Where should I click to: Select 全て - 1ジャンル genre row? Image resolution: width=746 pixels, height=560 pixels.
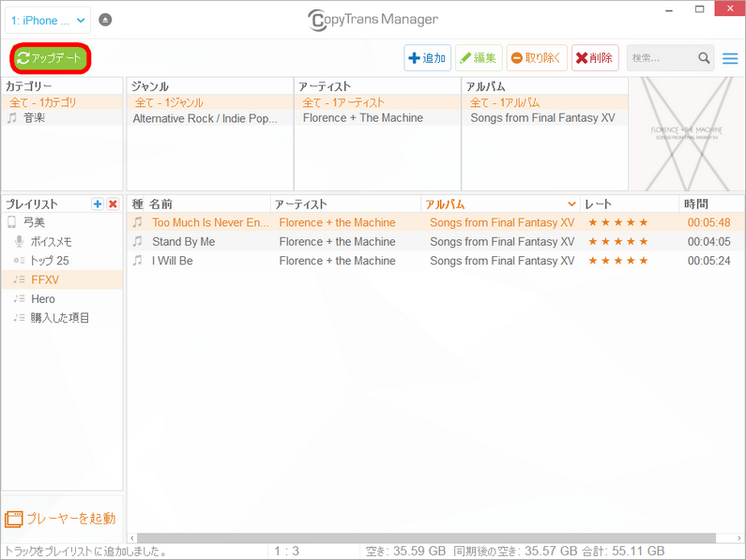[210, 102]
